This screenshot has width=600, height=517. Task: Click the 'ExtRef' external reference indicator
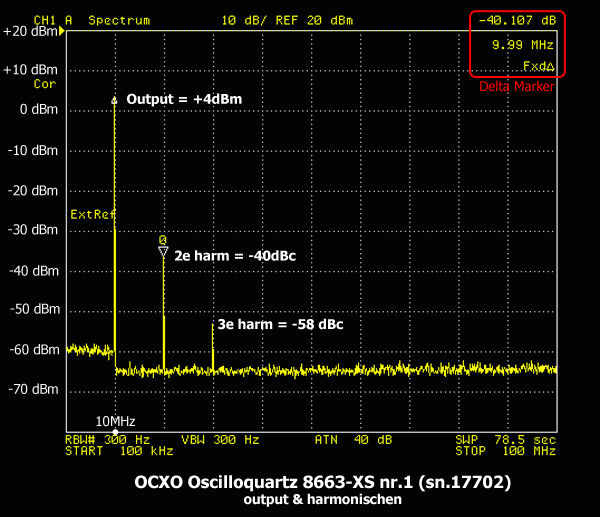[x=93, y=214]
